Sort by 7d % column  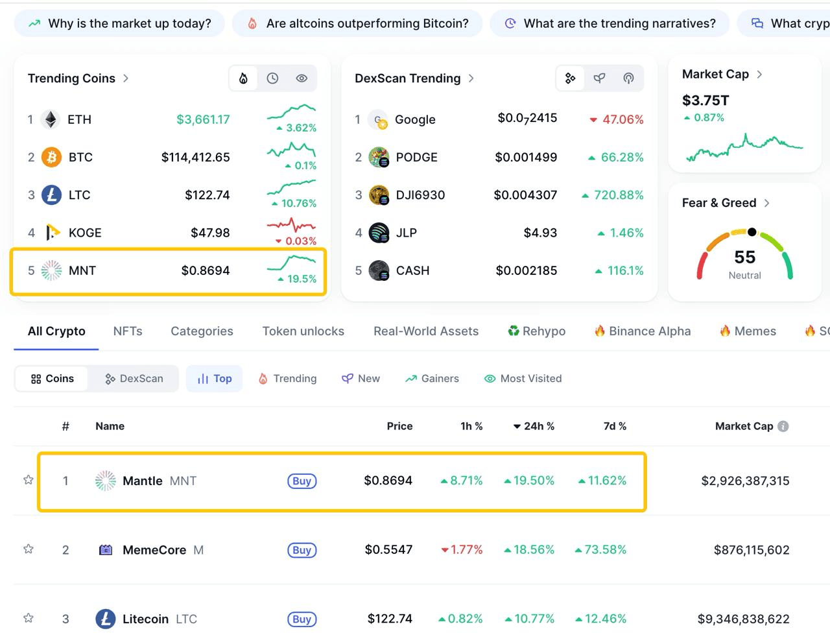coord(615,426)
